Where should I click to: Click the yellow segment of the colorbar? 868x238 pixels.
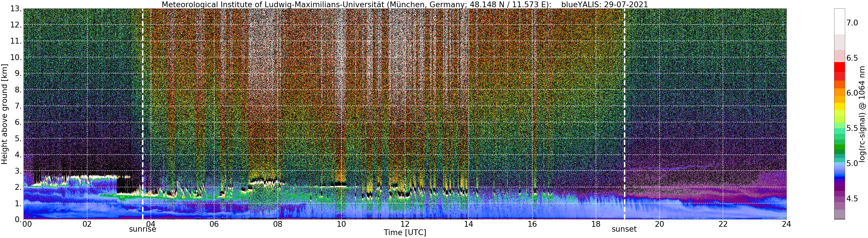tap(839, 106)
